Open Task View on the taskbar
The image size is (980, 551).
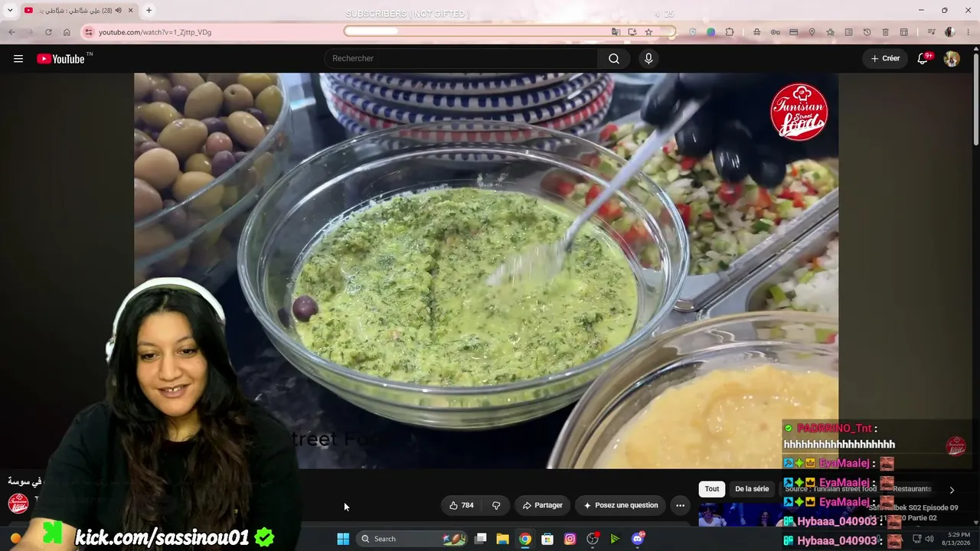[480, 539]
